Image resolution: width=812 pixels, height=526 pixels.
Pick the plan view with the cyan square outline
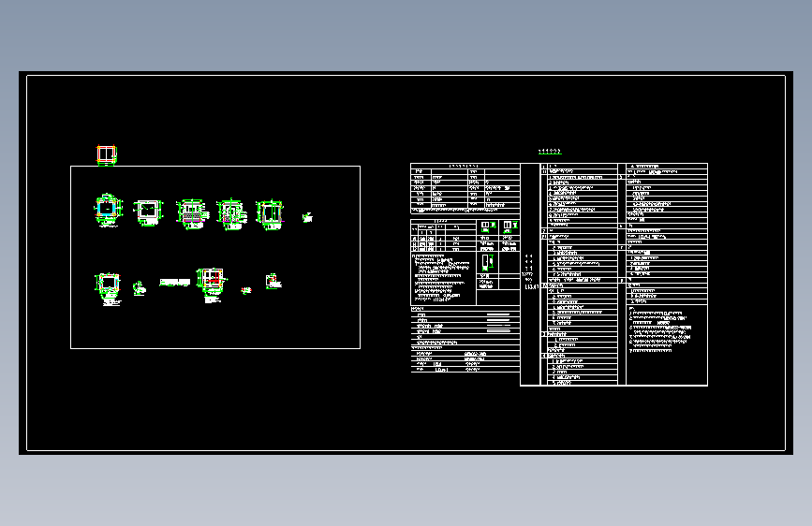click(x=108, y=211)
